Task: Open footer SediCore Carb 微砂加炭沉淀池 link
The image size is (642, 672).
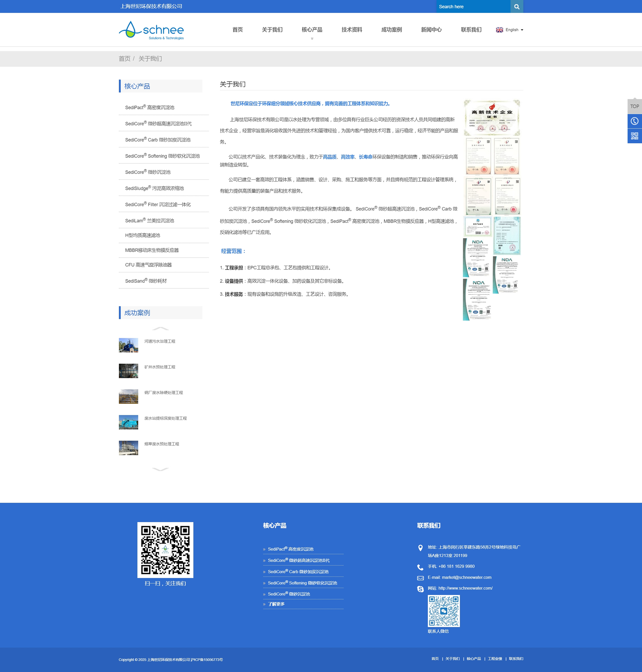Action: (x=298, y=571)
